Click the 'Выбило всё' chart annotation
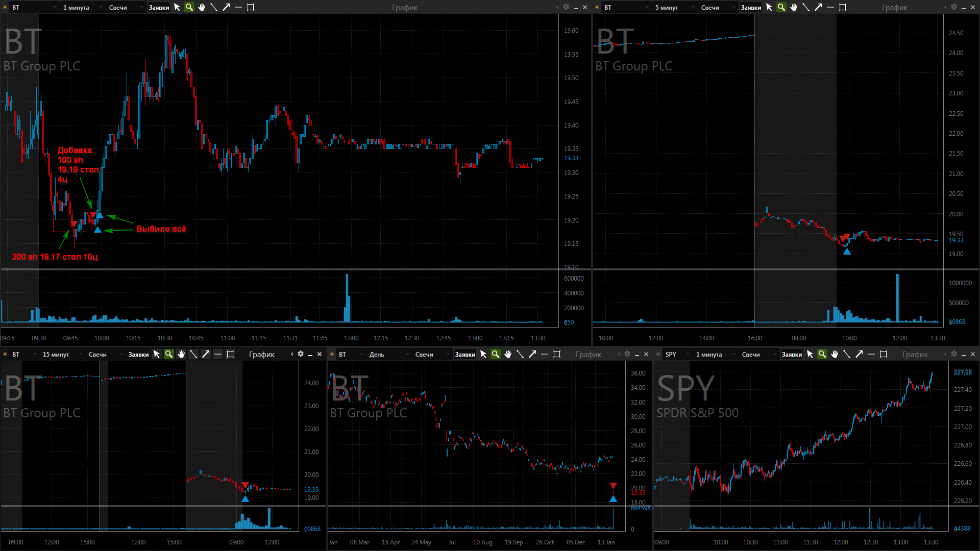 161,229
